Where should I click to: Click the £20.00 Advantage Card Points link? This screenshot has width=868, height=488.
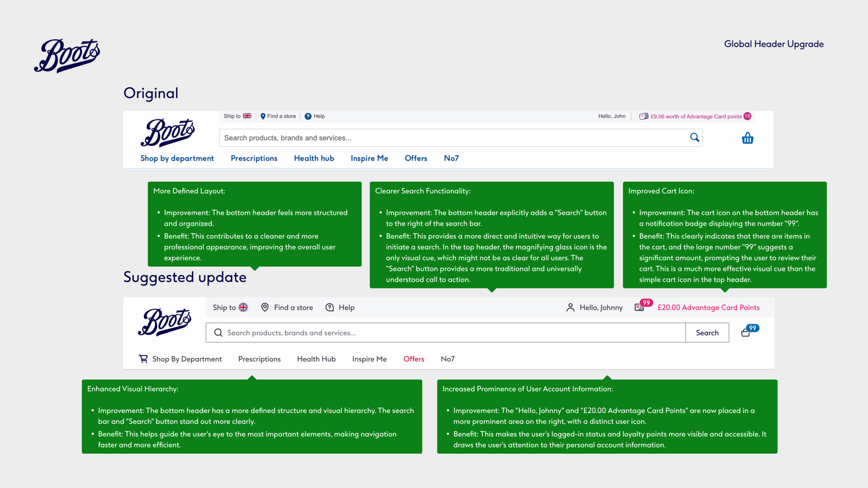708,307
